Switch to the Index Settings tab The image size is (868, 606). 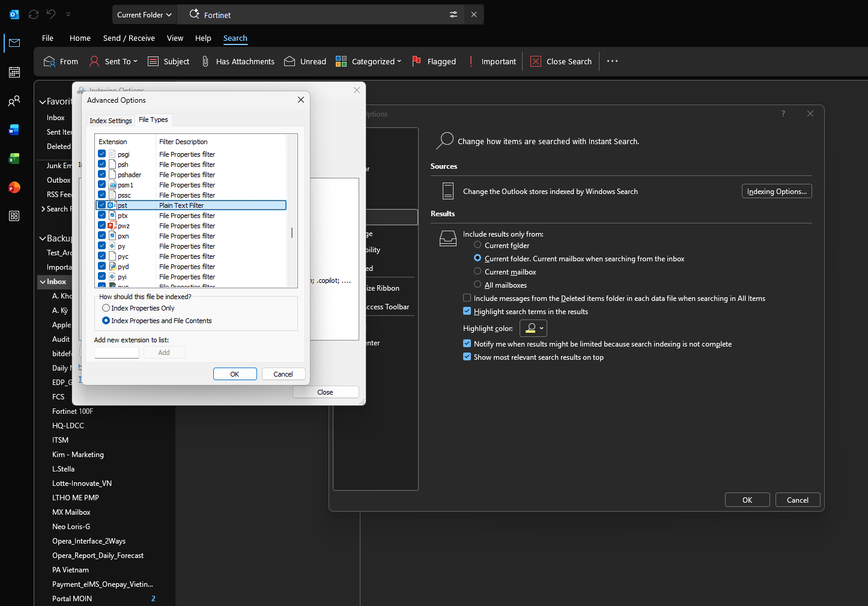tap(111, 121)
